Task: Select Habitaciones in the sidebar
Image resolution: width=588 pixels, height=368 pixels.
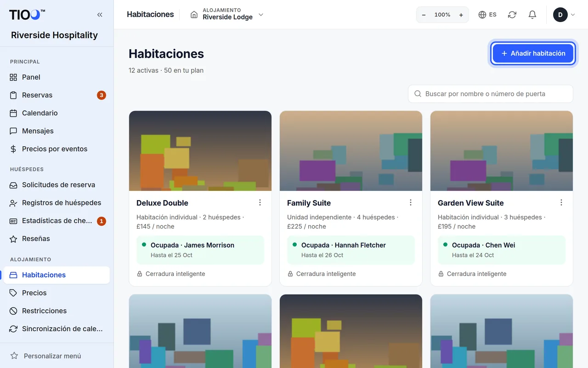Action: click(x=57, y=275)
